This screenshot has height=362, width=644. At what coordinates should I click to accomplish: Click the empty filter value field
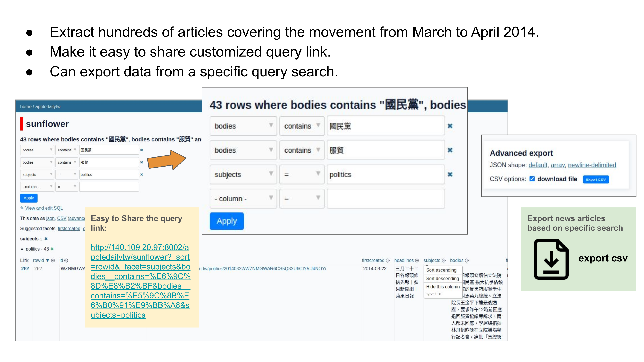386,199
